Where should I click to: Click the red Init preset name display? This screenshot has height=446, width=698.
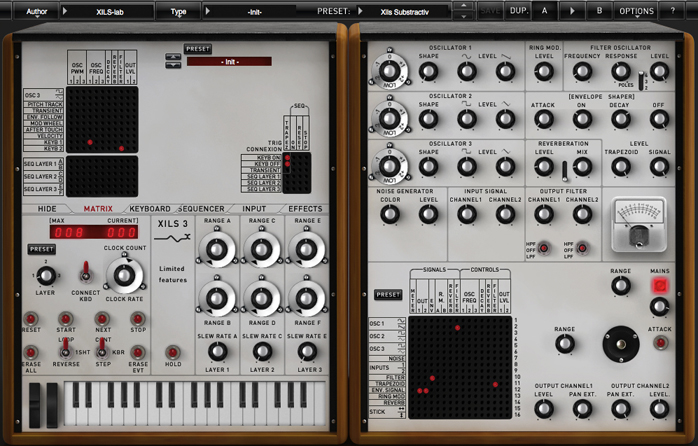pos(229,61)
